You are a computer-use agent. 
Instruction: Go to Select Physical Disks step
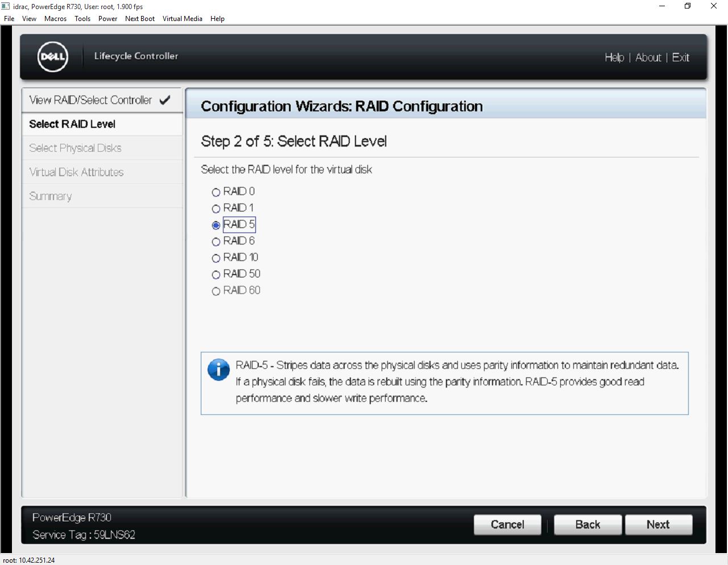tap(102, 148)
